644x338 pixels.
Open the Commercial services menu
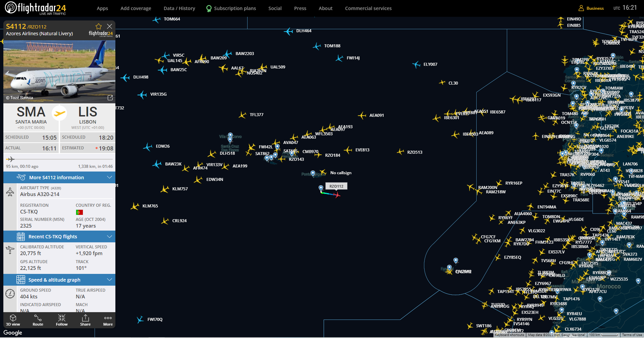click(x=368, y=8)
